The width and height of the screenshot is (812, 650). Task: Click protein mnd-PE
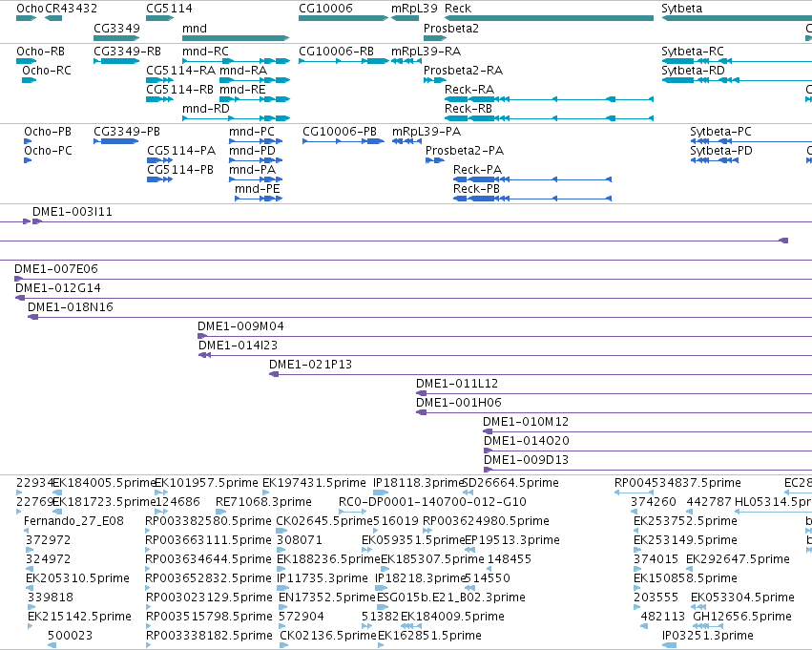(x=259, y=199)
